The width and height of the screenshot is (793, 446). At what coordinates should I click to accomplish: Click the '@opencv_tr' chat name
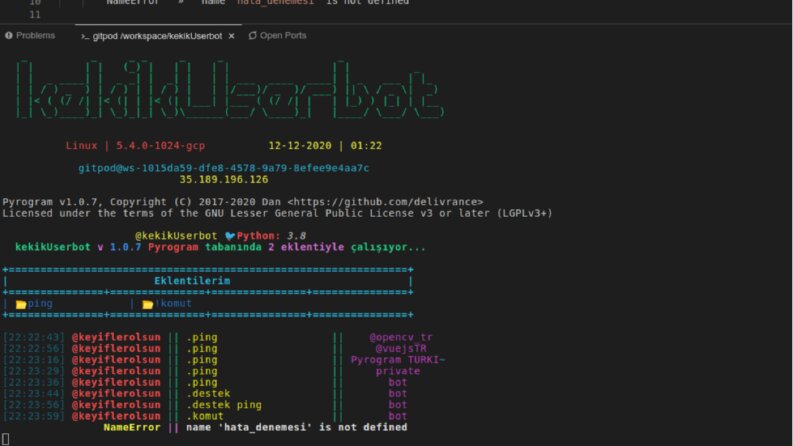pyautogui.click(x=401, y=337)
